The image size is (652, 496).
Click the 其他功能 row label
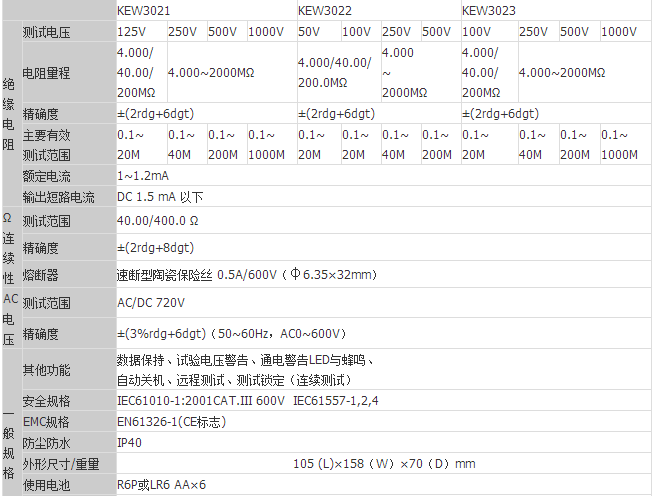(x=48, y=370)
